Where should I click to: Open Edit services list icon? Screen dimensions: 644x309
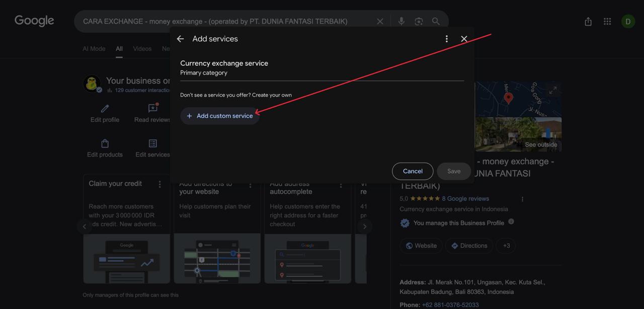[x=153, y=143]
